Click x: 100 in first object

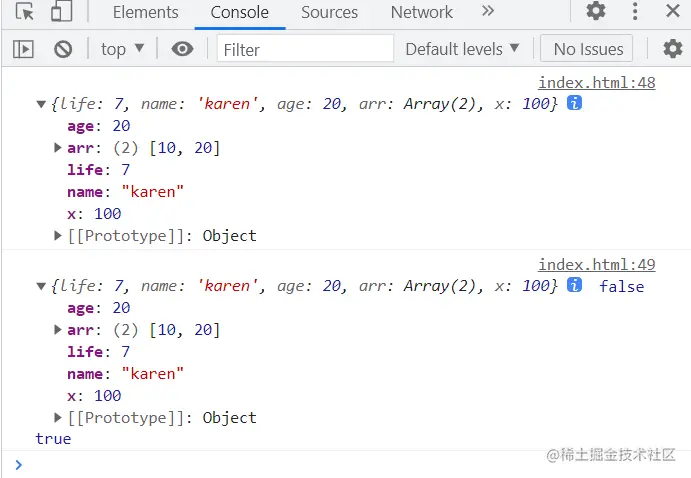[94, 214]
